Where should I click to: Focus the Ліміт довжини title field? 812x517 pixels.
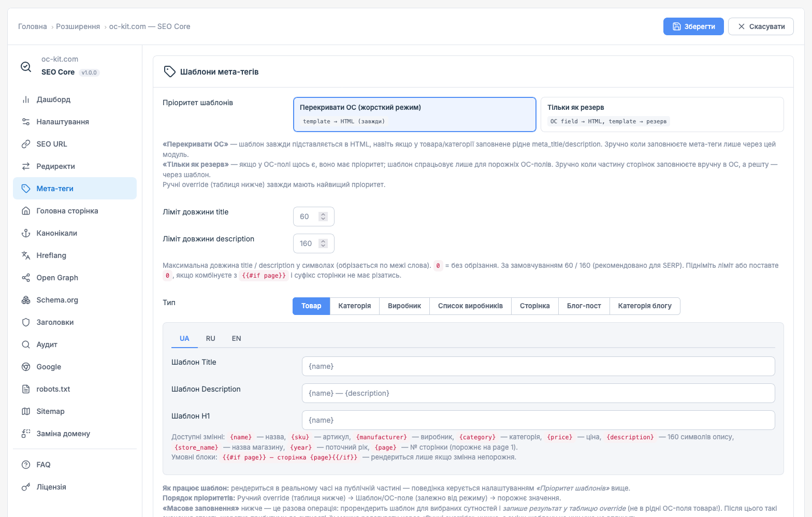[x=313, y=217]
